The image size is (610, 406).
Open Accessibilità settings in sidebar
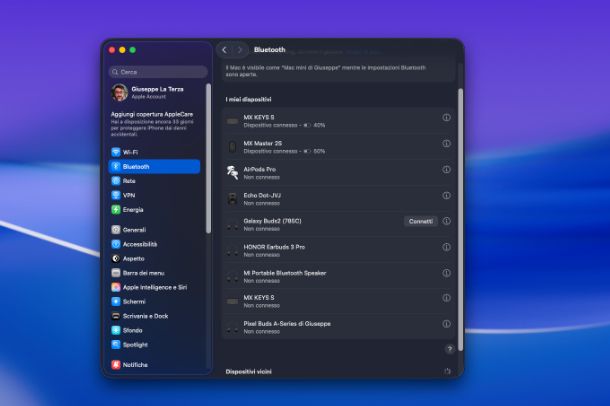click(x=154, y=244)
